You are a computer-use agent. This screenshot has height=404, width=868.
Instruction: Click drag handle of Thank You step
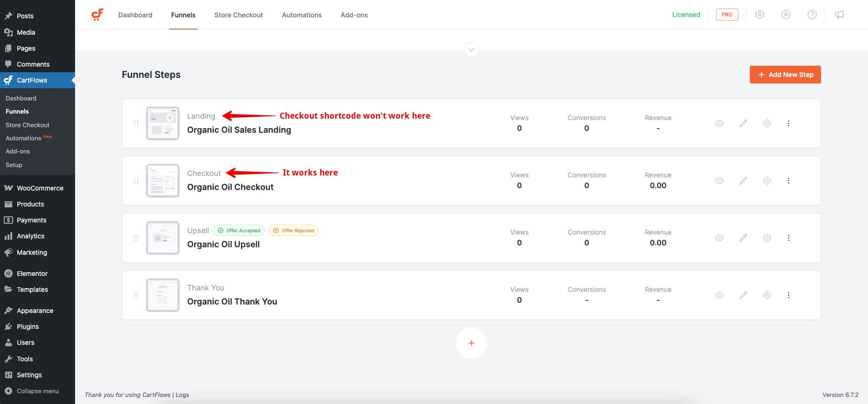coord(136,295)
